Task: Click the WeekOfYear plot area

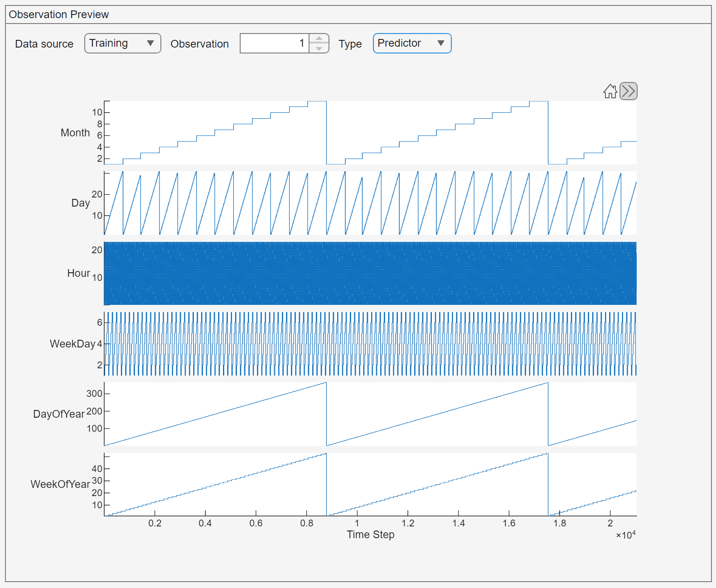Action: 370,484
